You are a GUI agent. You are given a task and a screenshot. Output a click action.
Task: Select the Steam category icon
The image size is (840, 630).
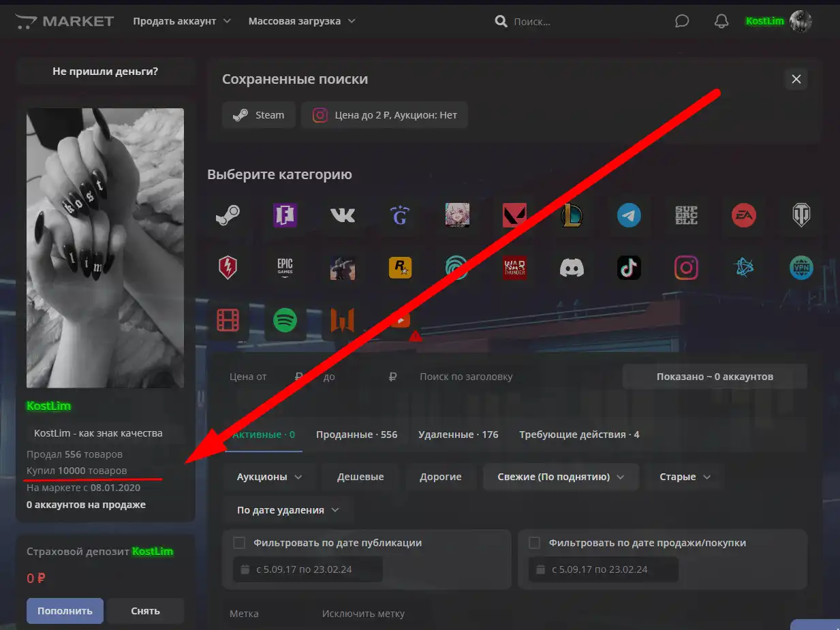pyautogui.click(x=228, y=216)
